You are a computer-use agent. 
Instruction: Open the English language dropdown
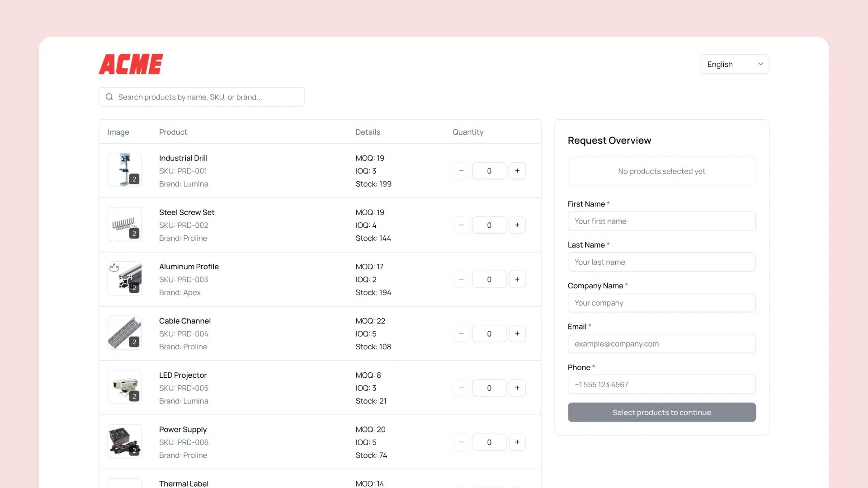[735, 64]
